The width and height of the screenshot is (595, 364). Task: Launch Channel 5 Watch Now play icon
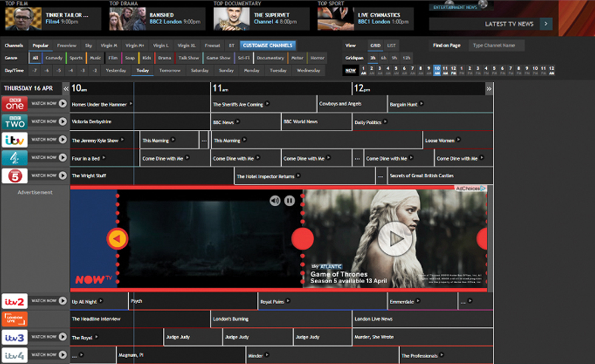click(x=63, y=175)
